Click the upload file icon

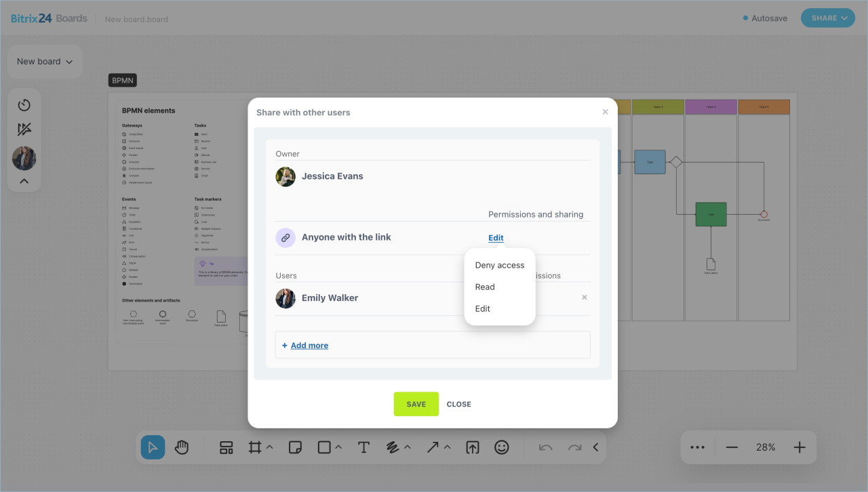[472, 447]
